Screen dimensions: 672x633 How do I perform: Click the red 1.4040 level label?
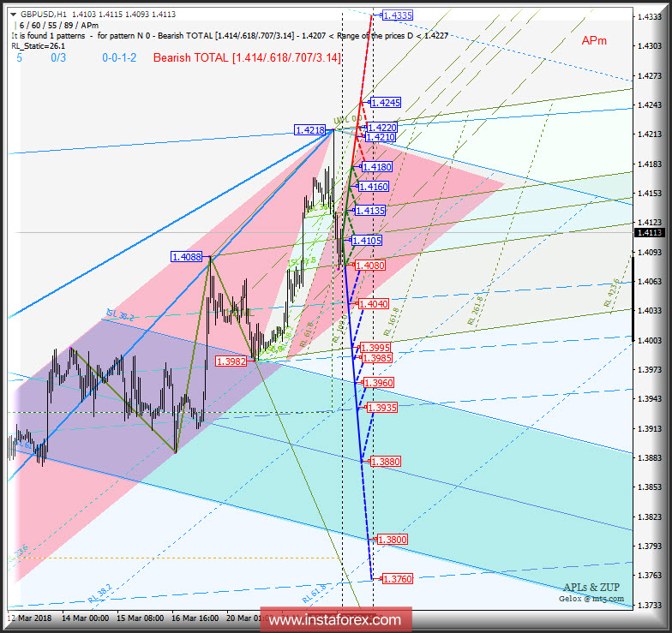[x=374, y=304]
